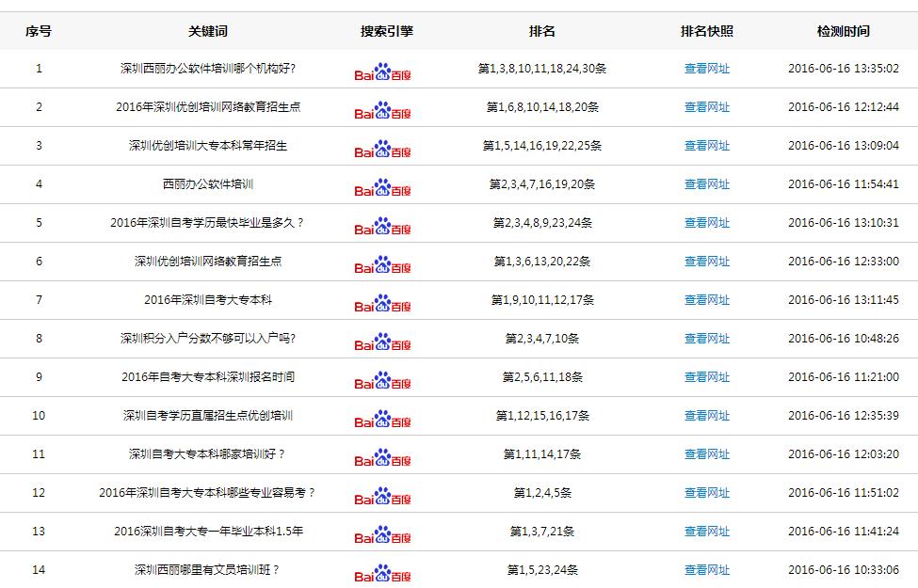Click the Baidu logo in row 4

tap(383, 188)
